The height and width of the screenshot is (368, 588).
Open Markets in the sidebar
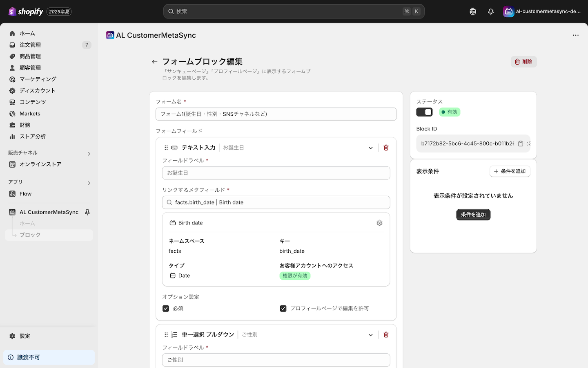(x=49, y=114)
